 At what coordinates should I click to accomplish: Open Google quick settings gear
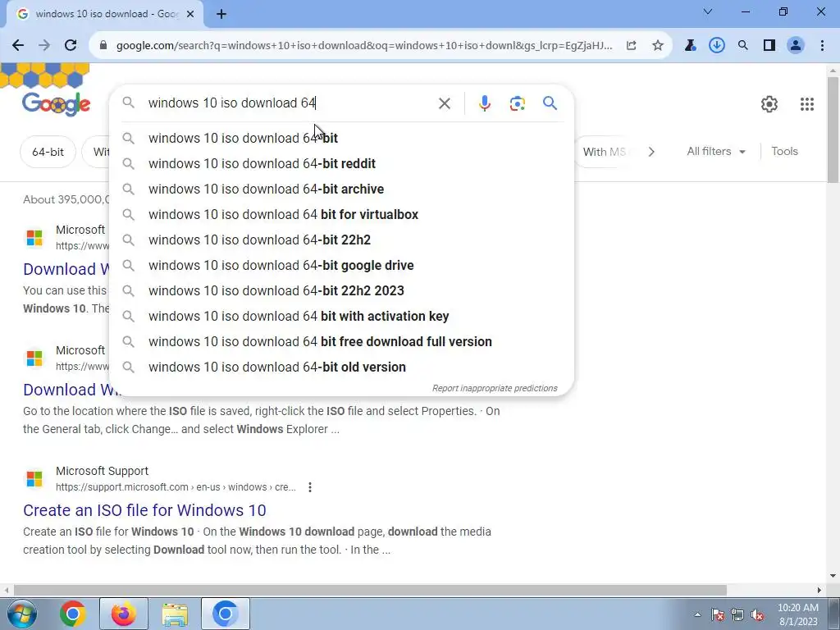(769, 104)
